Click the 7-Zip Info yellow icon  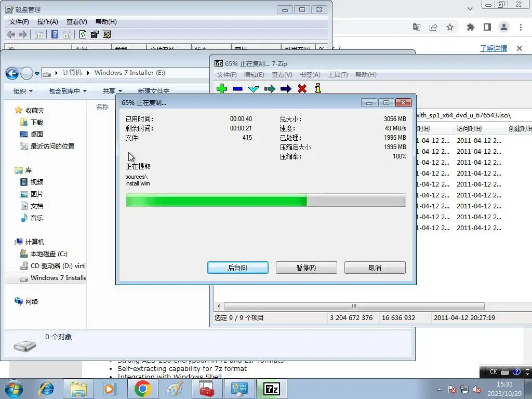coord(317,88)
